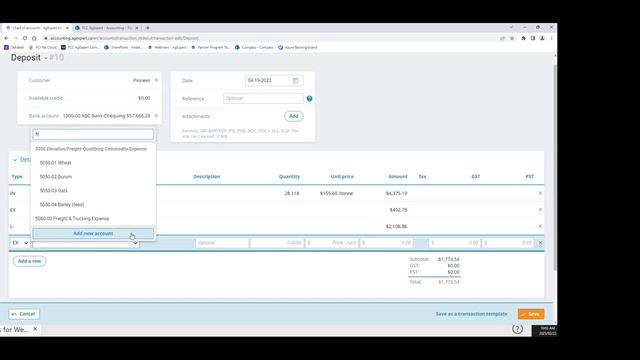Screen dimensions: 640x360
Task: Open the Azure bookmark in bookmarks bar
Action: [298, 47]
